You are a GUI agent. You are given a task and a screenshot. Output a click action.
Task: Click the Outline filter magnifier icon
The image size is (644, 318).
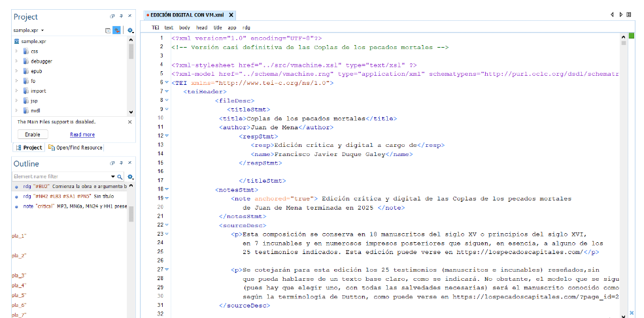point(120,177)
